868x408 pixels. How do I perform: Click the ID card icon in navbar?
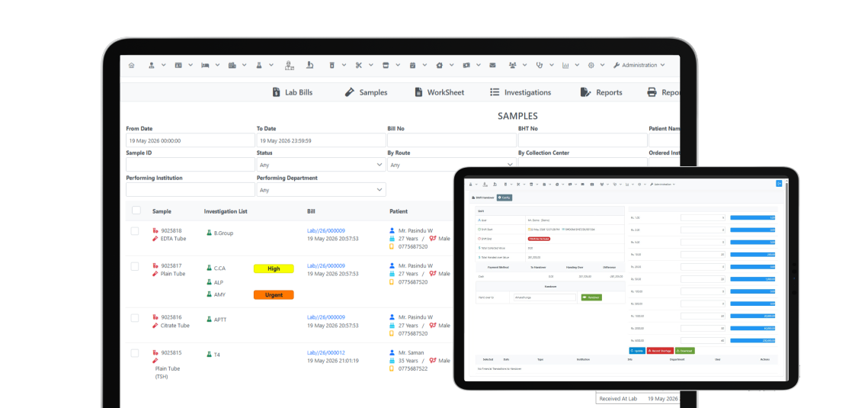coord(178,66)
